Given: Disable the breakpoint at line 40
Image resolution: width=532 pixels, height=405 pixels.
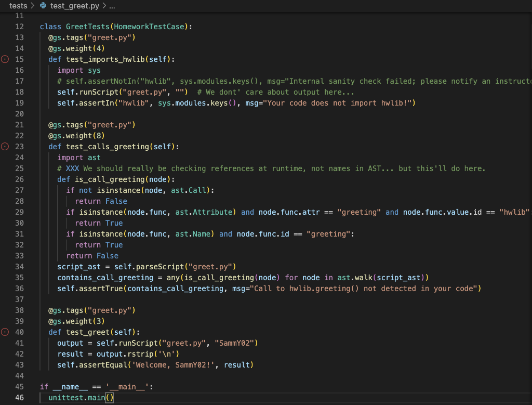Looking at the screenshot, I should pos(4,332).
